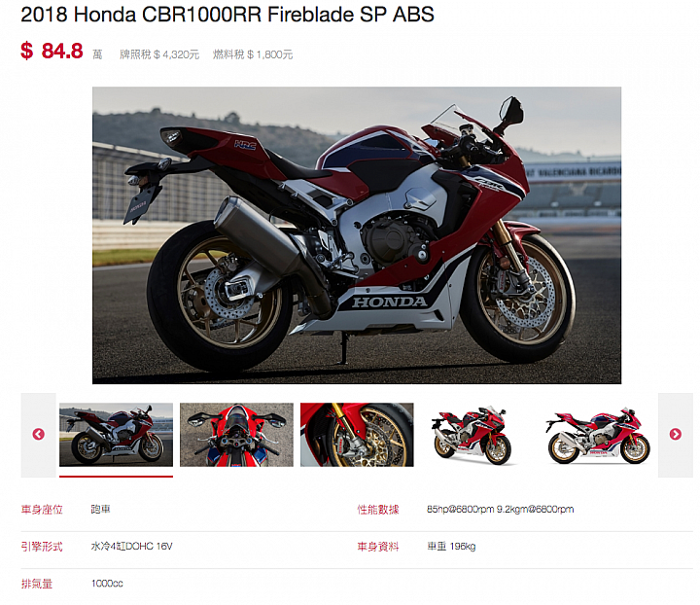Viewport: 700px width, 605px height.
Task: Click the 車身座位 spec label
Action: 42,510
